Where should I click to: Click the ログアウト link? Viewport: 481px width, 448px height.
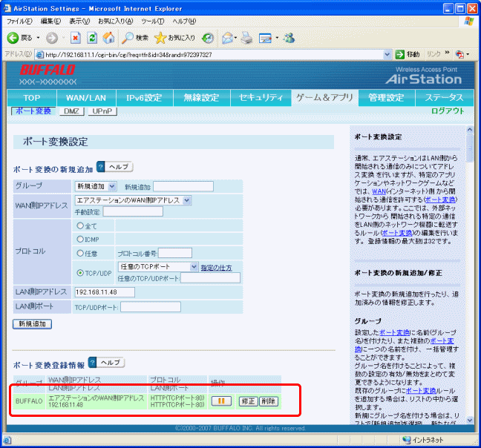point(448,111)
